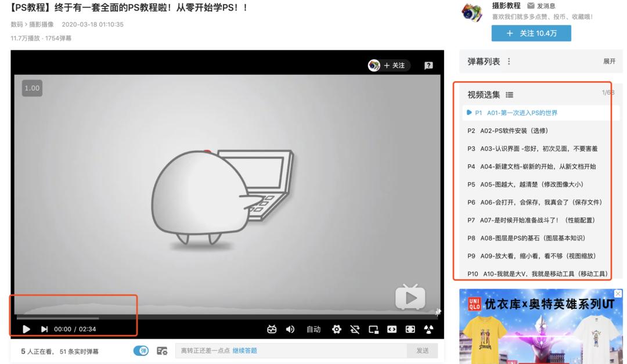Skip to the next episode

coord(44,329)
